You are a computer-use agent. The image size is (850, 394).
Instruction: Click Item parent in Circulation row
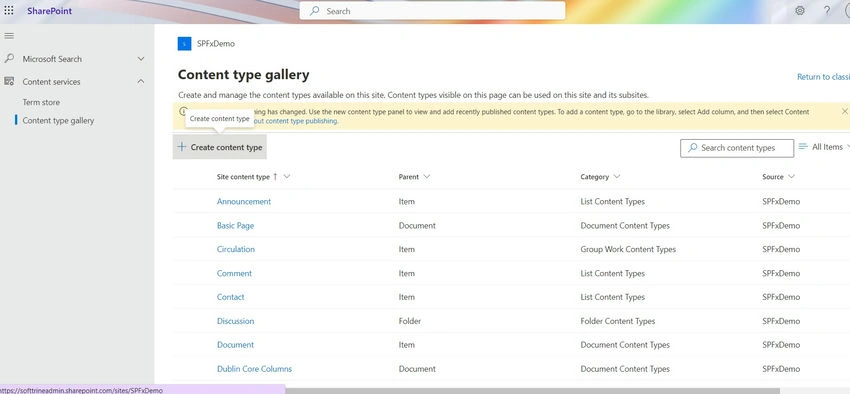pyautogui.click(x=407, y=249)
